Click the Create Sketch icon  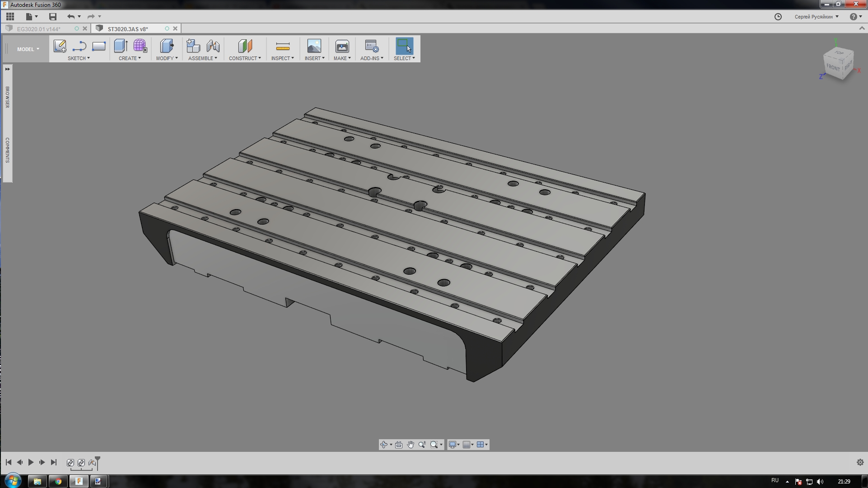click(60, 46)
